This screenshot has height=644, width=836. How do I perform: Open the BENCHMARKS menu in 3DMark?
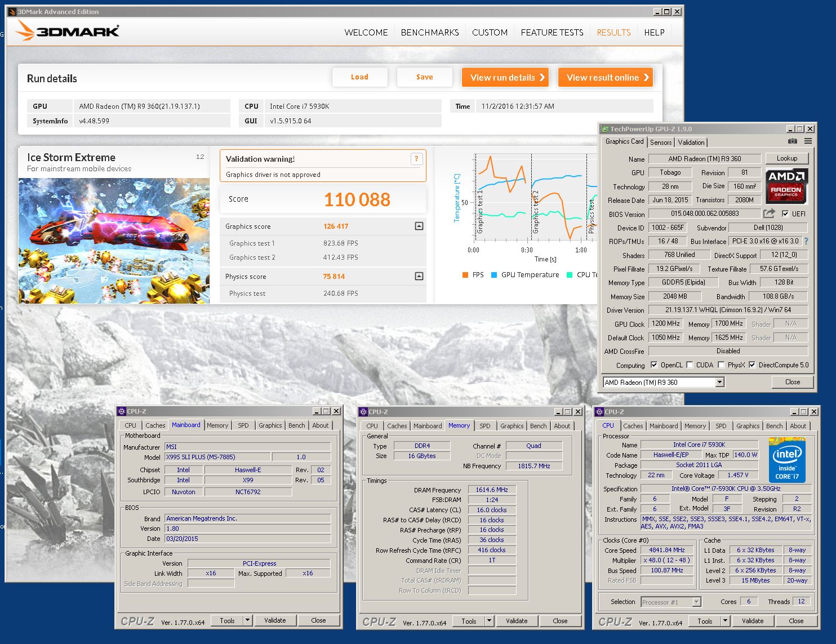click(x=430, y=33)
